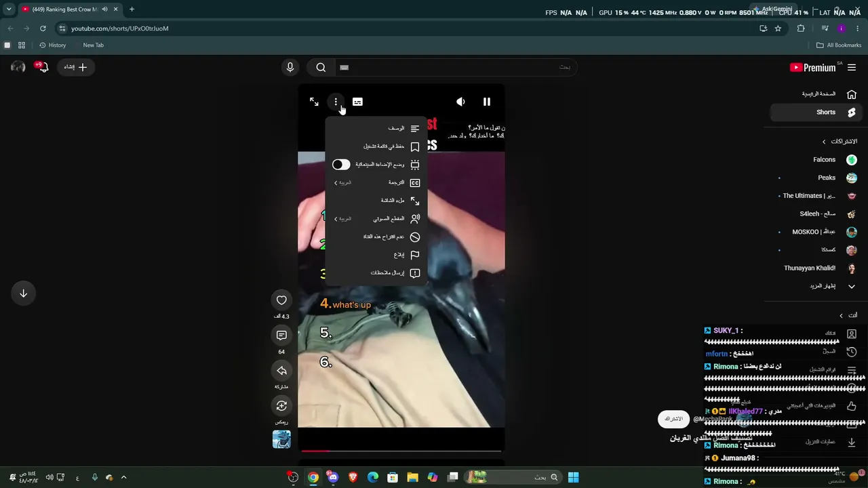Viewport: 868px width, 488px height.
Task: Open Brave browser from the taskbar
Action: point(353,477)
